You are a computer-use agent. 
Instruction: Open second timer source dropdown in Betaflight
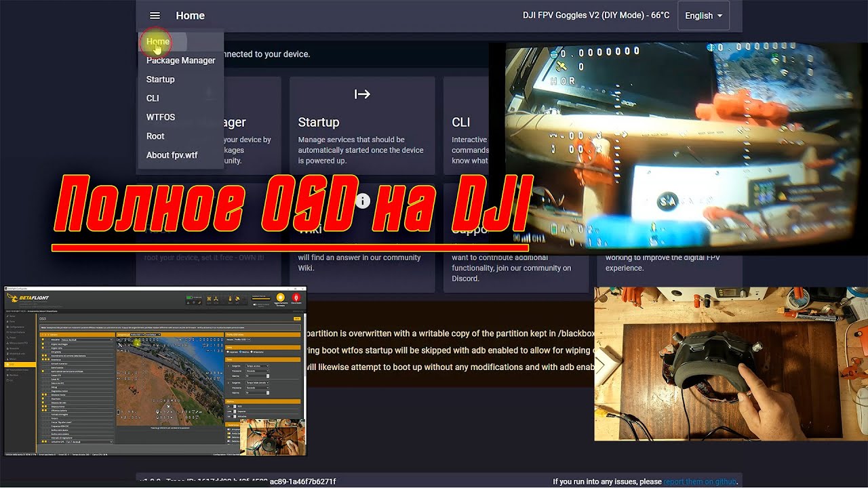(258, 382)
